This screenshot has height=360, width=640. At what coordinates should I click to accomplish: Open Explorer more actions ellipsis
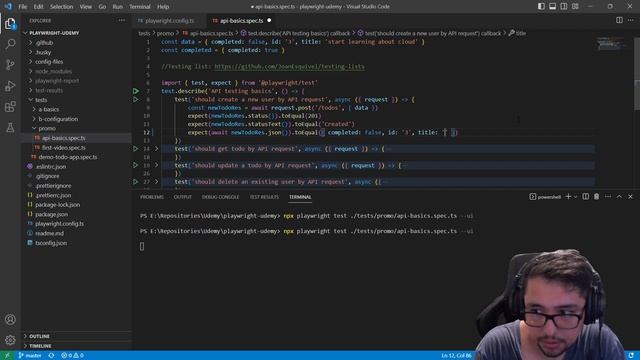click(122, 20)
